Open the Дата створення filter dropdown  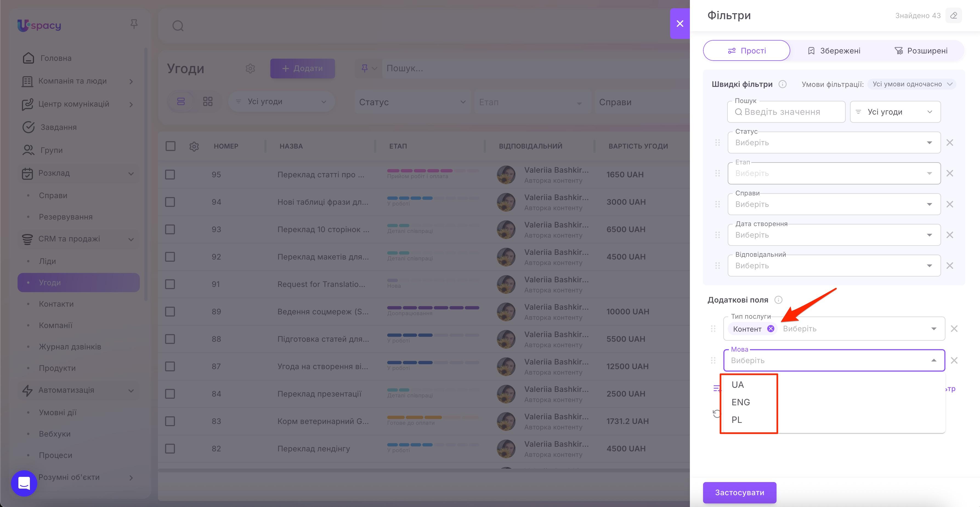tap(834, 235)
